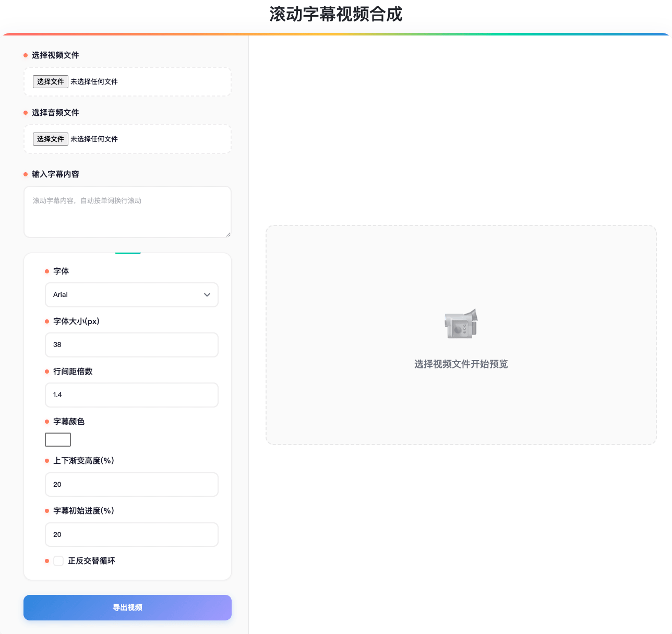This screenshot has width=672, height=634.
Task: Click the 行间距倍数 input showing 1.4
Action: [x=131, y=395]
